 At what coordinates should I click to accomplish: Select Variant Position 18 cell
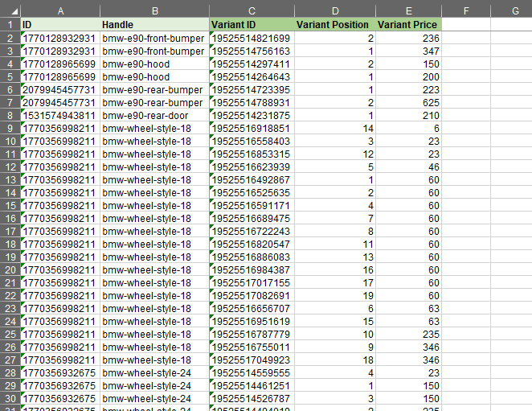pos(335,360)
